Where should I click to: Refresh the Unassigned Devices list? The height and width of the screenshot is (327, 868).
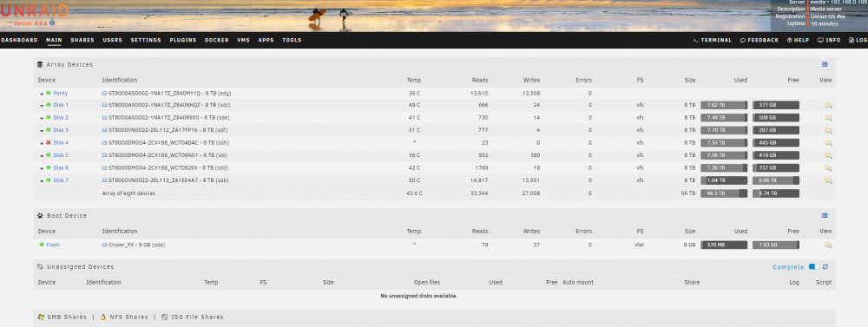click(825, 266)
